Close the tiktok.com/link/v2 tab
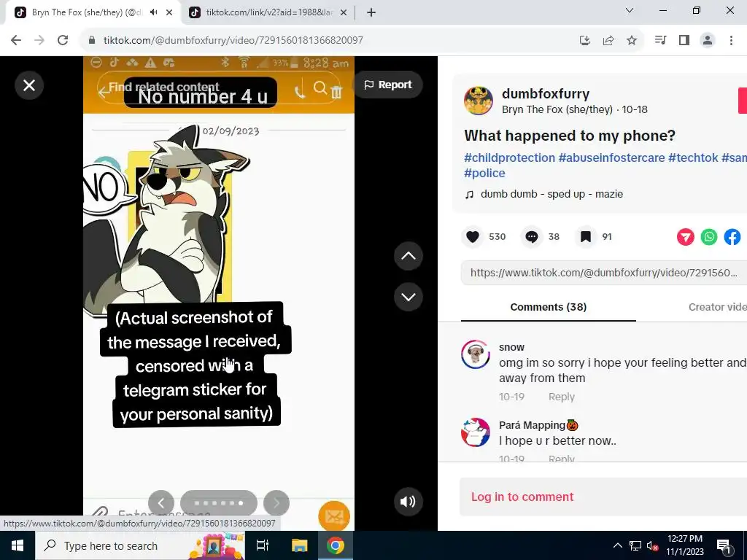This screenshot has width=747, height=560. 344,12
